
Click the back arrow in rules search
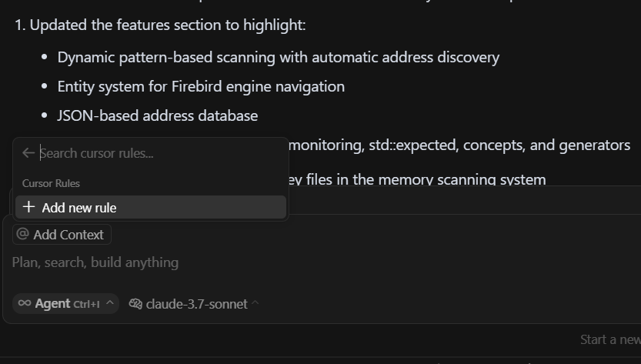tap(28, 153)
